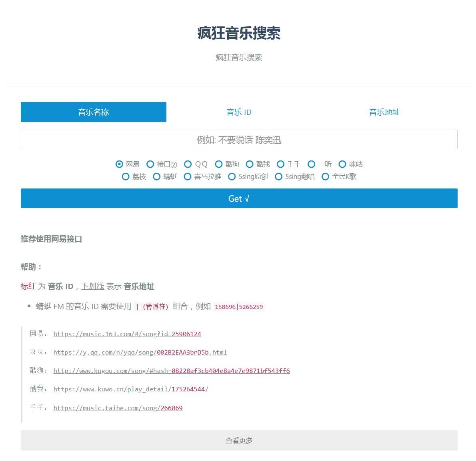Screen dimensions: 476x461
Task: Select the 荔枝 radio option
Action: [x=126, y=177]
